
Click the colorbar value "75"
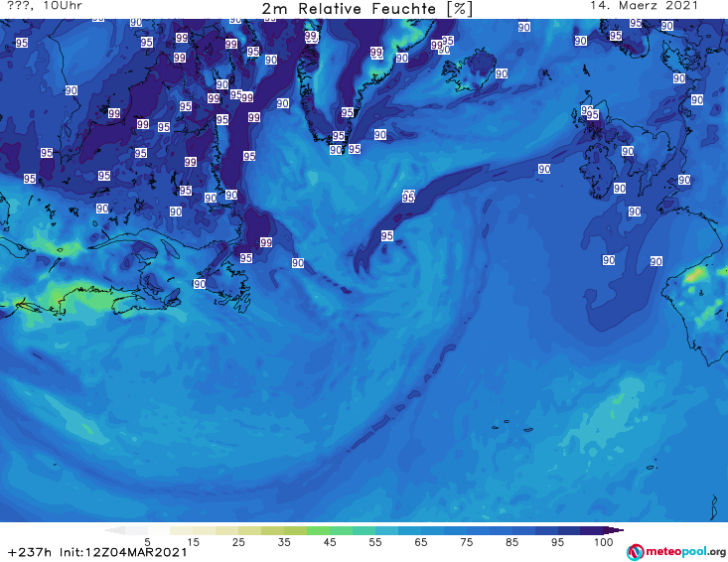tap(466, 542)
